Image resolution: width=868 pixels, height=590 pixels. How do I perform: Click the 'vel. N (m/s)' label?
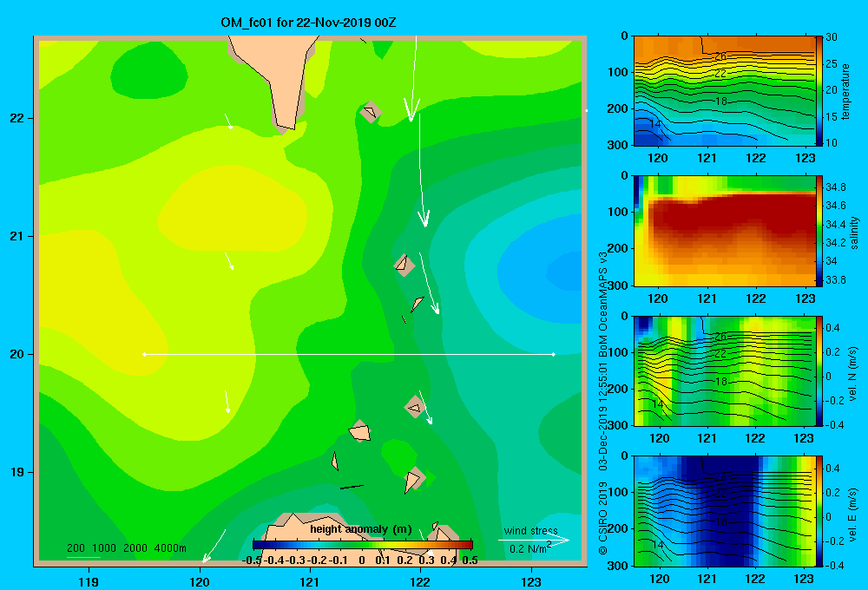point(852,374)
